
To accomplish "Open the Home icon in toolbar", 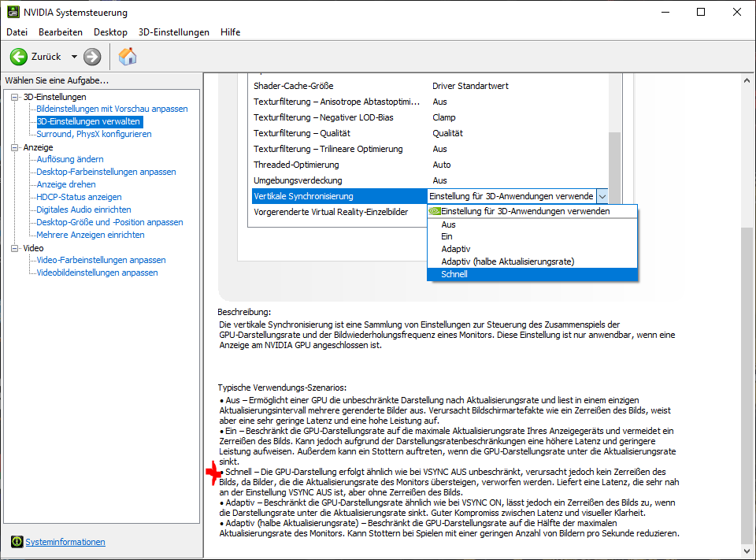I will tap(128, 57).
